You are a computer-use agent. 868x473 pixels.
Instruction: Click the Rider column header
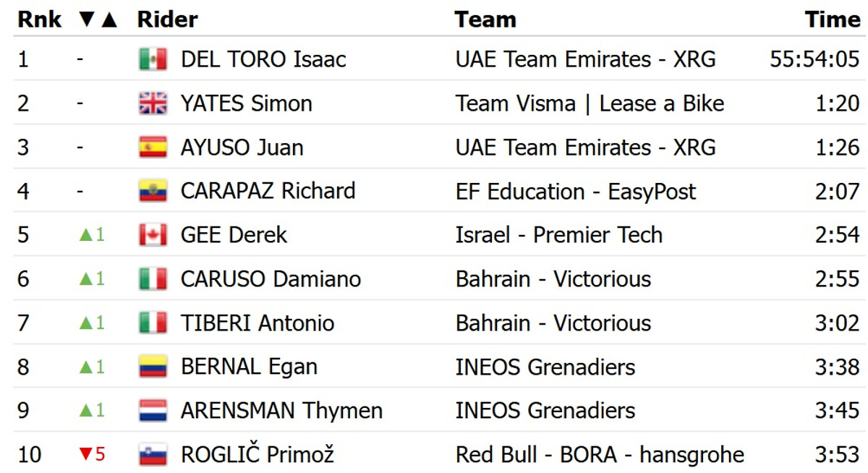[167, 20]
